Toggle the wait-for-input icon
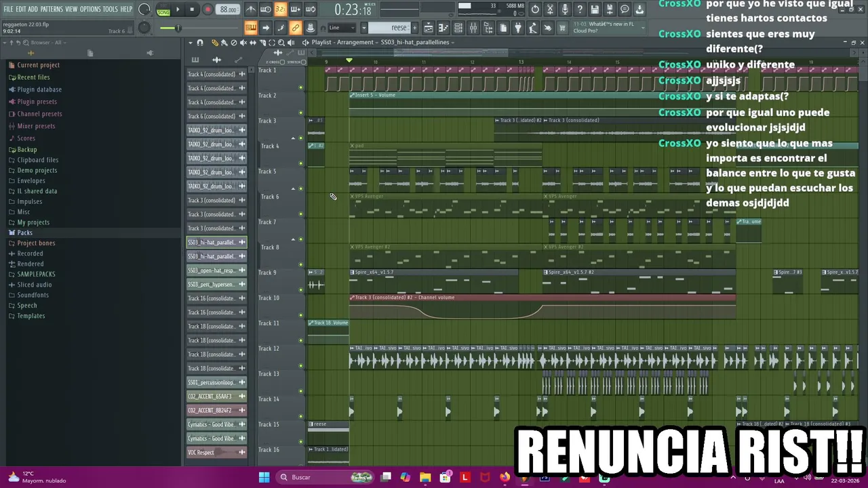Screen dimensions: 868x488 265,9
